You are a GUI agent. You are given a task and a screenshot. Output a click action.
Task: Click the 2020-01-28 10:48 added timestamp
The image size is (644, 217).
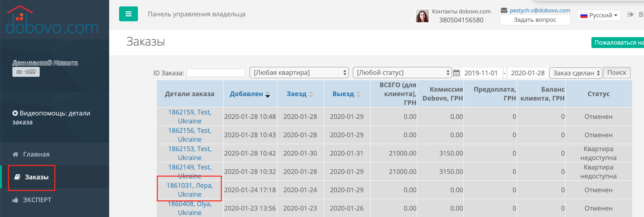point(250,117)
